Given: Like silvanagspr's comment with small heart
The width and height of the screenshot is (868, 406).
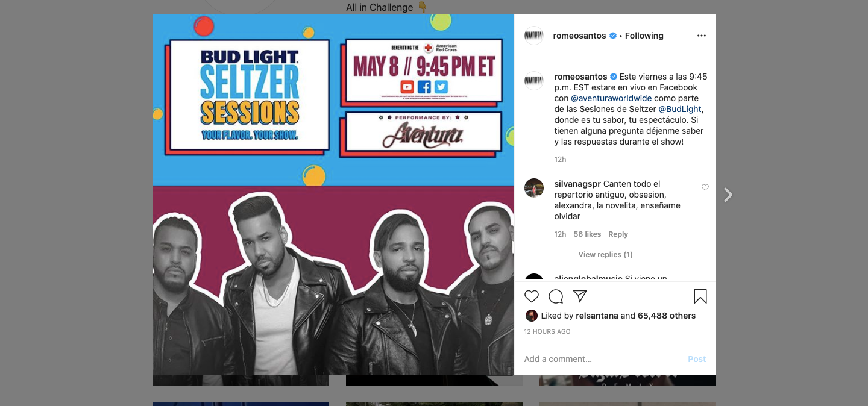Looking at the screenshot, I should click(705, 187).
